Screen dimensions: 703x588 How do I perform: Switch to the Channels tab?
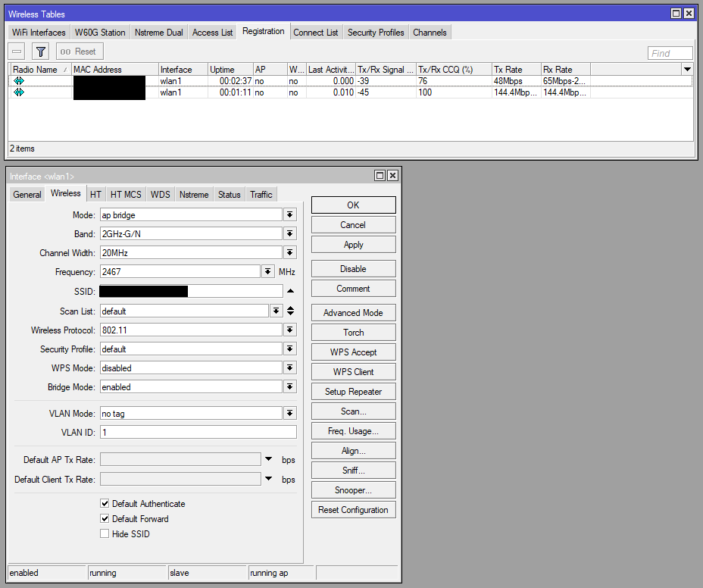pos(430,33)
